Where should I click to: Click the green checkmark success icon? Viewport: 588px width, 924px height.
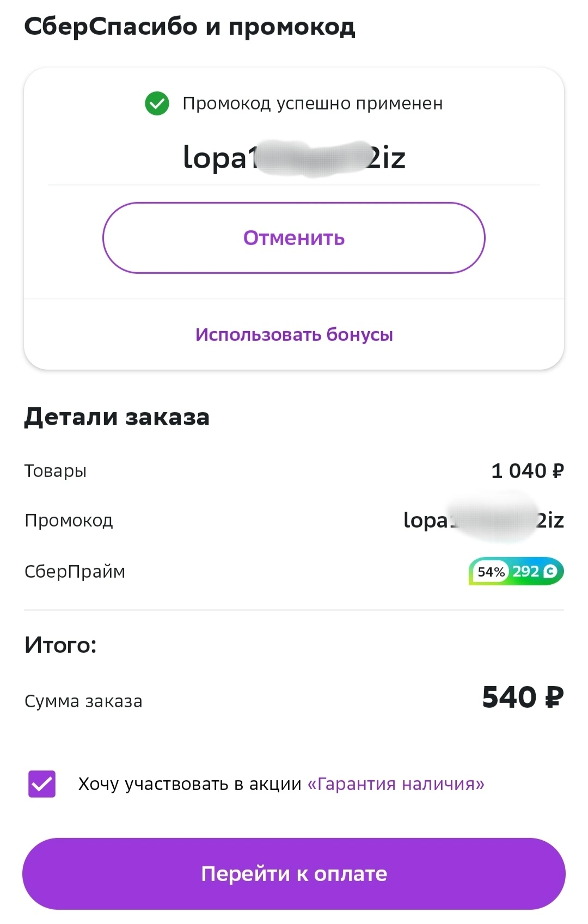(x=157, y=103)
